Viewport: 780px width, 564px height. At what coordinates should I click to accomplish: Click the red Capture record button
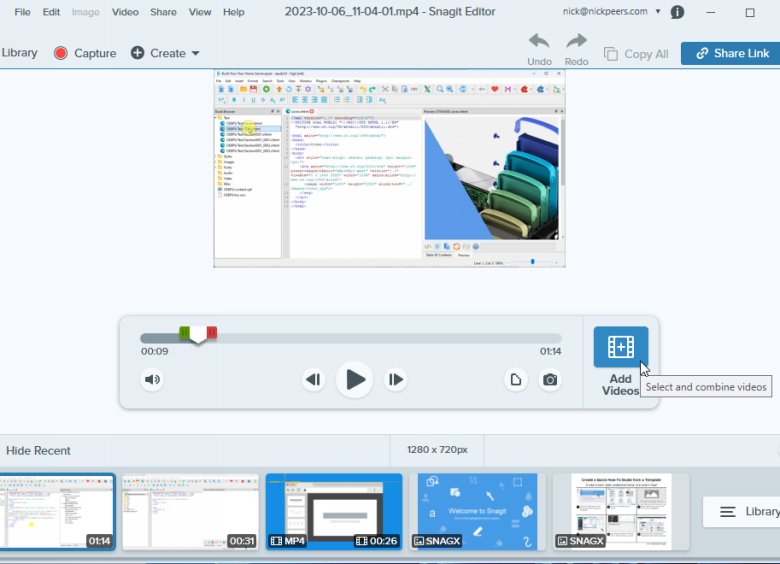(x=61, y=53)
